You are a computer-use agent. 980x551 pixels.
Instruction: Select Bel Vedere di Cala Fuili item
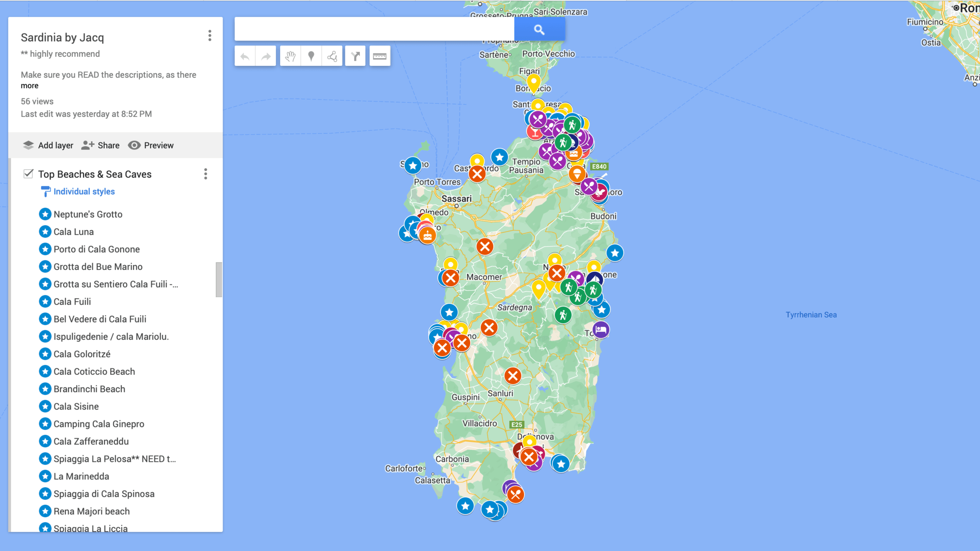pos(100,319)
